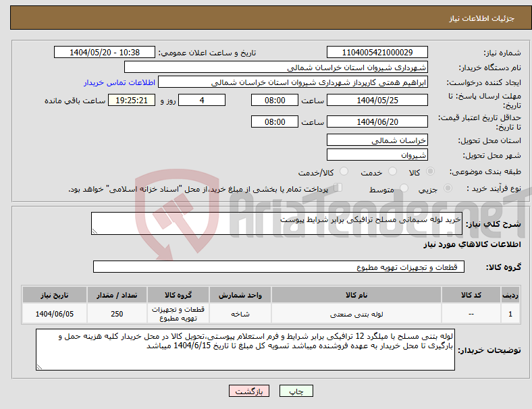
Task: Select the متوسط purchase type radio
Action: pyautogui.click(x=404, y=188)
